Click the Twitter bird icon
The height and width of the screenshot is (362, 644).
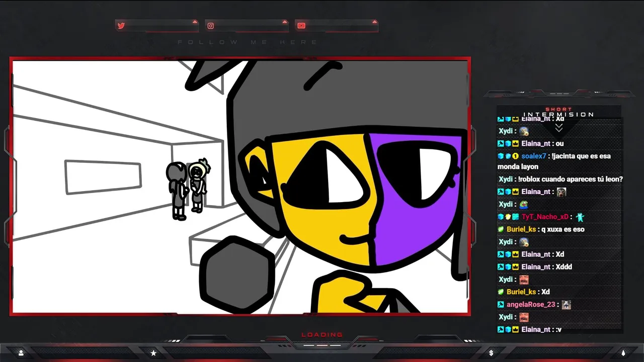pyautogui.click(x=121, y=26)
